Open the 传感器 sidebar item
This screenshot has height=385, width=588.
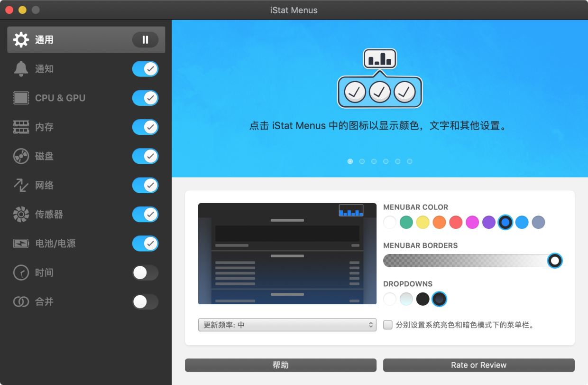pyautogui.click(x=86, y=215)
